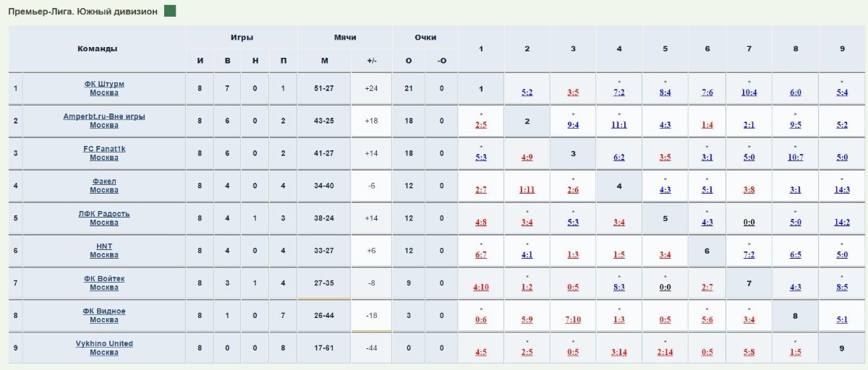This screenshot has height=370, width=868.
Task: Open HNT team link
Action: [104, 246]
